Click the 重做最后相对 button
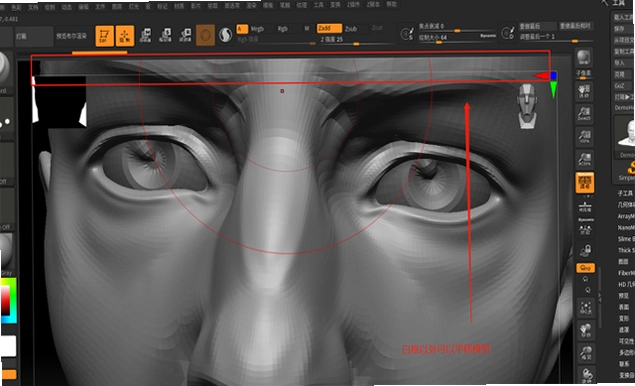Screen dimensions: 635x386 [x=575, y=26]
